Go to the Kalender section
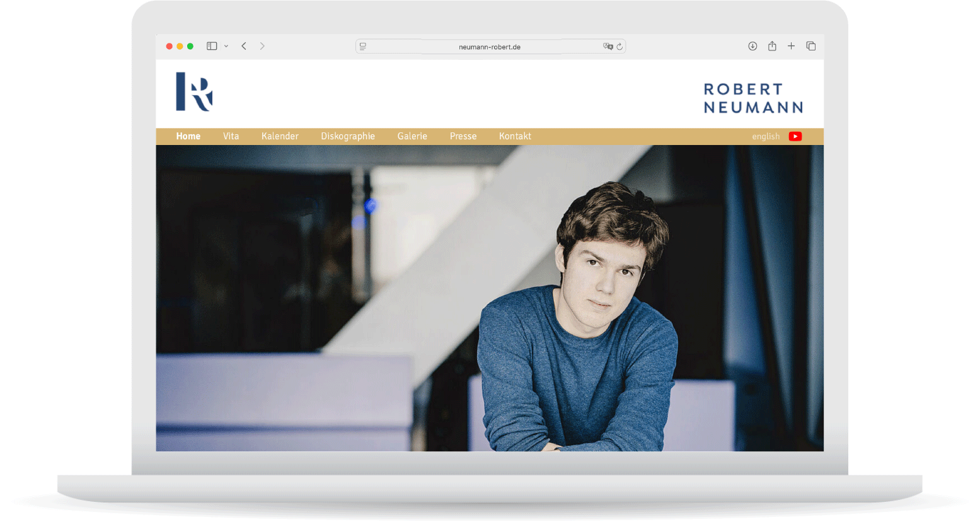Image resolution: width=980 pixels, height=522 pixels. (280, 136)
